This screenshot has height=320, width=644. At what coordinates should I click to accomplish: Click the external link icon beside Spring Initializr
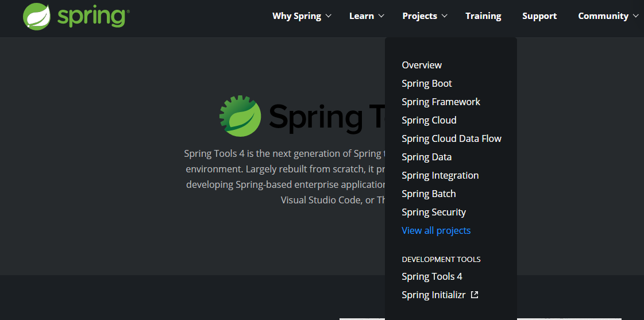[x=475, y=295]
